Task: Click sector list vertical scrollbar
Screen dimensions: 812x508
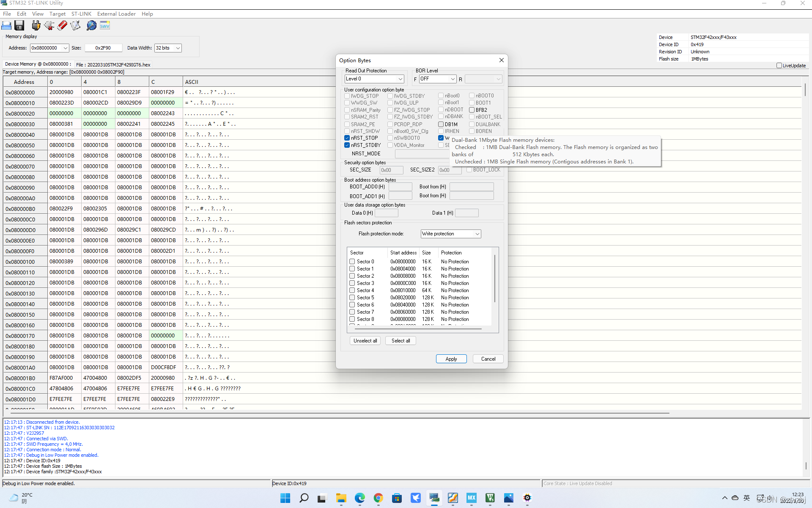Action: (x=495, y=279)
